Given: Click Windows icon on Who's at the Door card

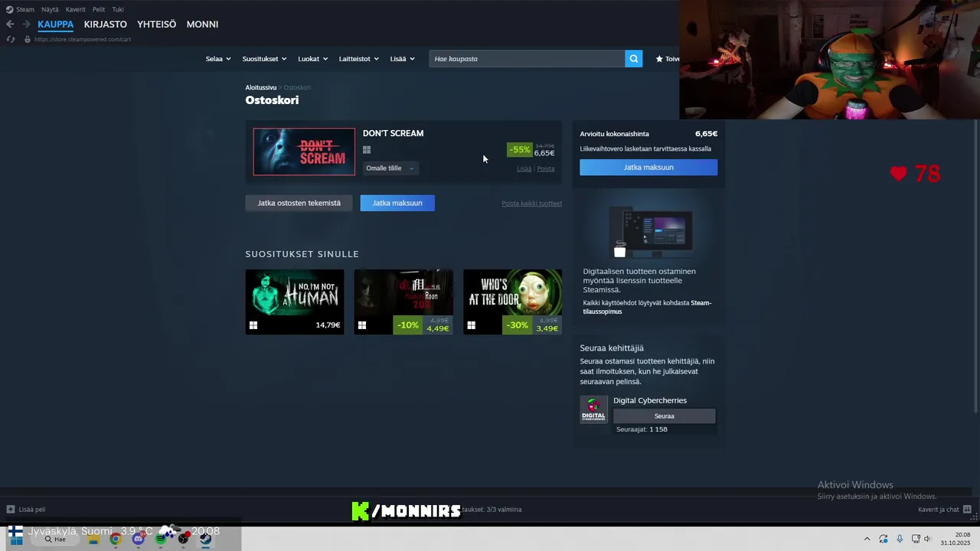Looking at the screenshot, I should (471, 325).
